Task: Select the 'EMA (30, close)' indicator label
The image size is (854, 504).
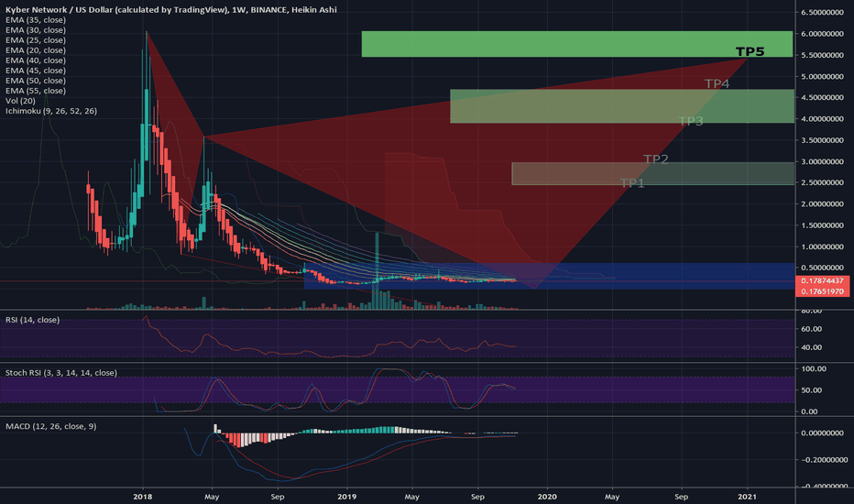Action: [36, 30]
